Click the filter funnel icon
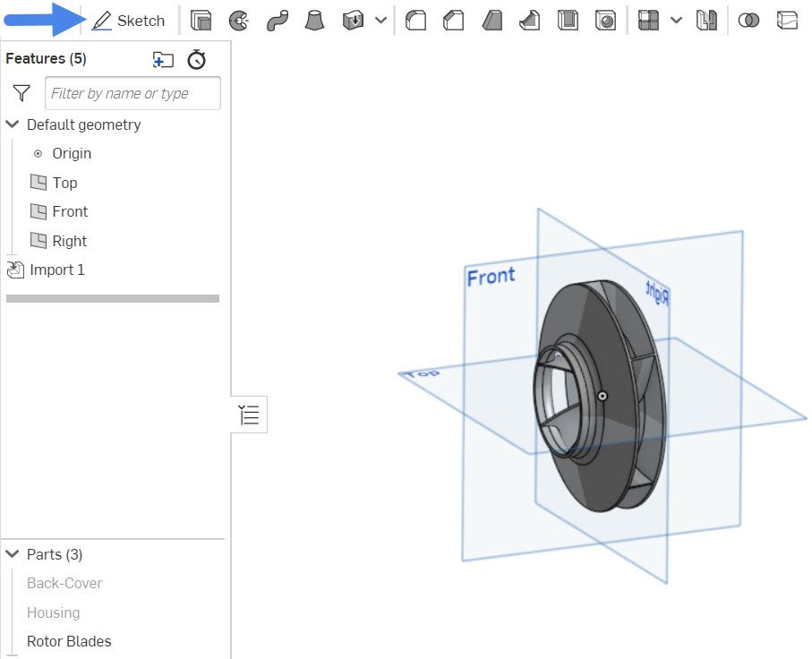Image resolution: width=812 pixels, height=659 pixels. point(20,92)
